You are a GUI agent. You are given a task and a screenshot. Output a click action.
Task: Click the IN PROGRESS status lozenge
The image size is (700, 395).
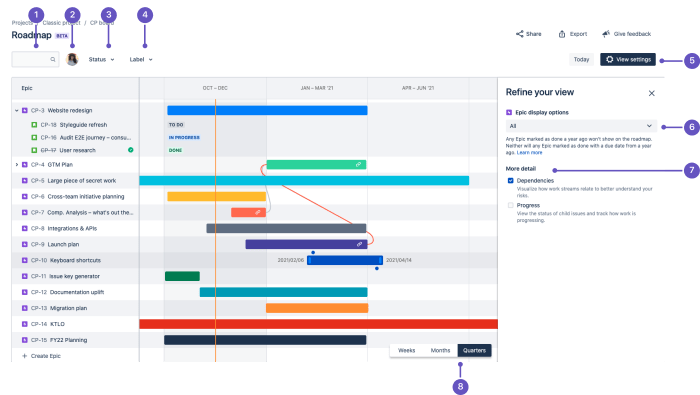184,137
